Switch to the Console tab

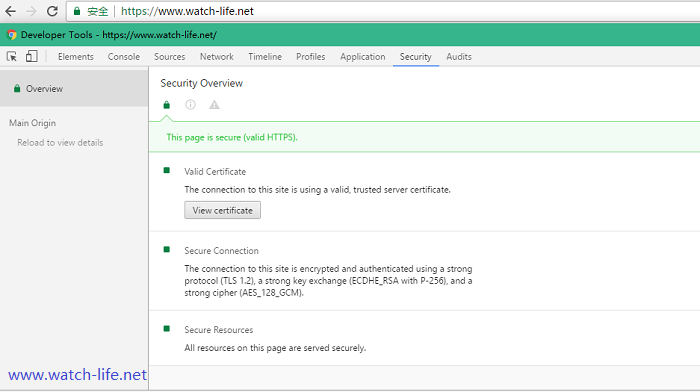[x=124, y=57]
